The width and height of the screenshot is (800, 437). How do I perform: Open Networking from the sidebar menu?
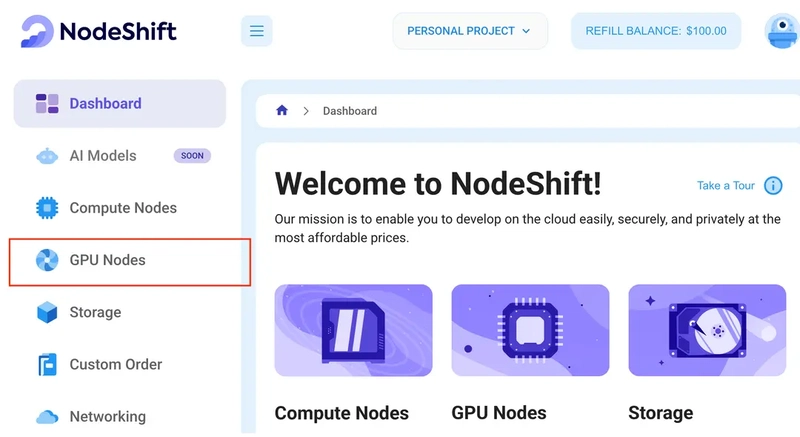107,416
